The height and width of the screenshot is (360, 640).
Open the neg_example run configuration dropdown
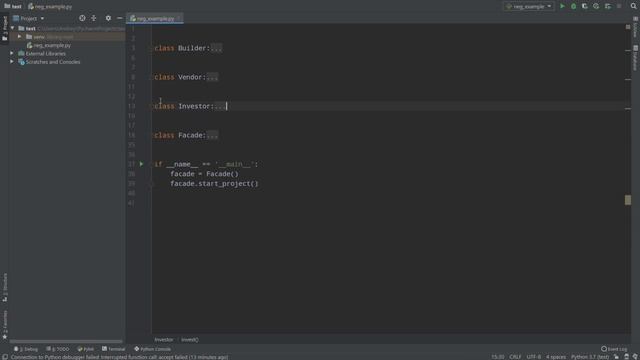[x=529, y=6]
